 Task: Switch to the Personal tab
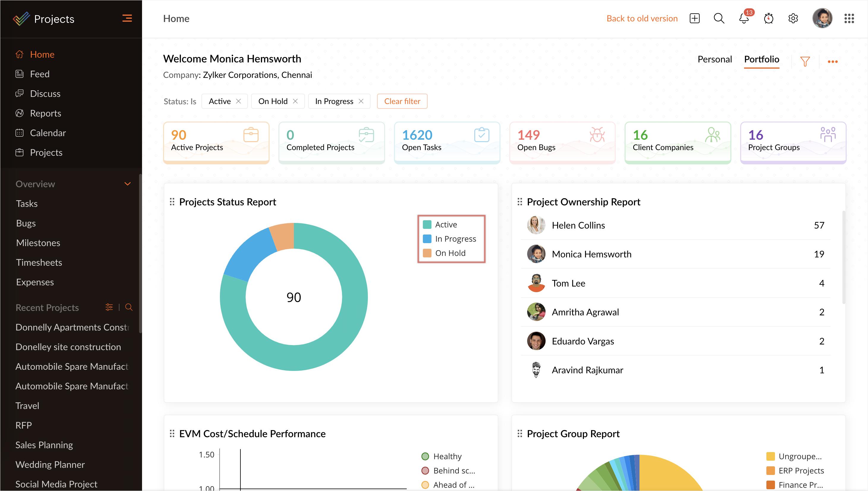(714, 59)
